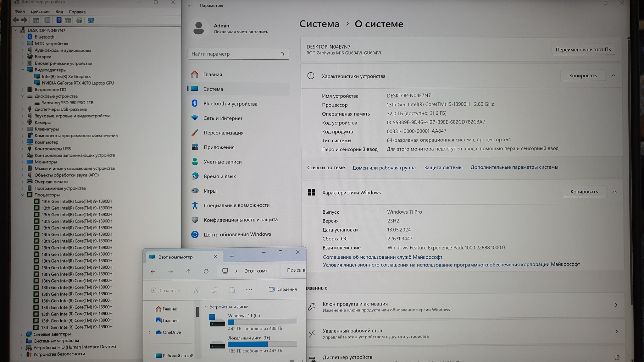
Task: Open the Вид menu in Device Manager
Action: pos(59,12)
